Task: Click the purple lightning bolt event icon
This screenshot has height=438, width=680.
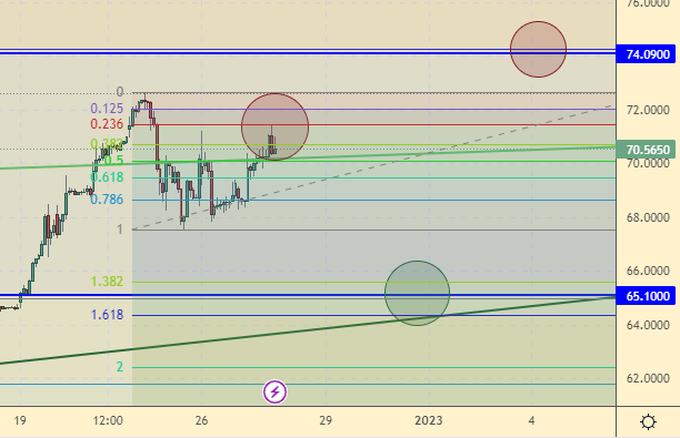Action: click(x=277, y=392)
